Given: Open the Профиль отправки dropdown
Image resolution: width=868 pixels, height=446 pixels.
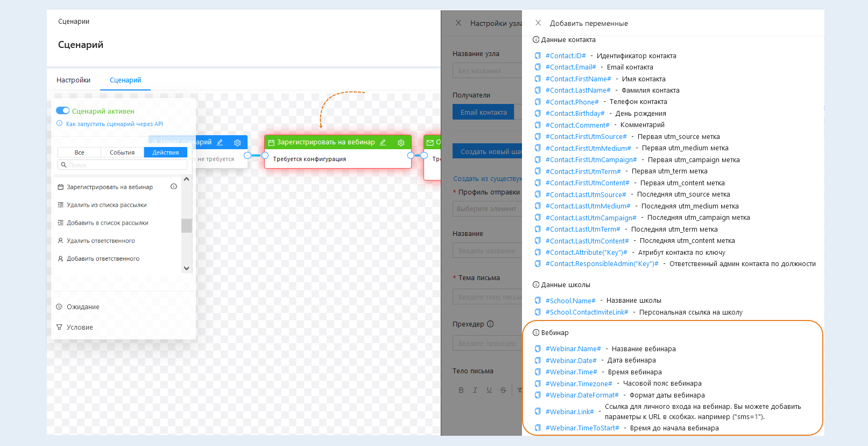Looking at the screenshot, I should click(x=486, y=209).
